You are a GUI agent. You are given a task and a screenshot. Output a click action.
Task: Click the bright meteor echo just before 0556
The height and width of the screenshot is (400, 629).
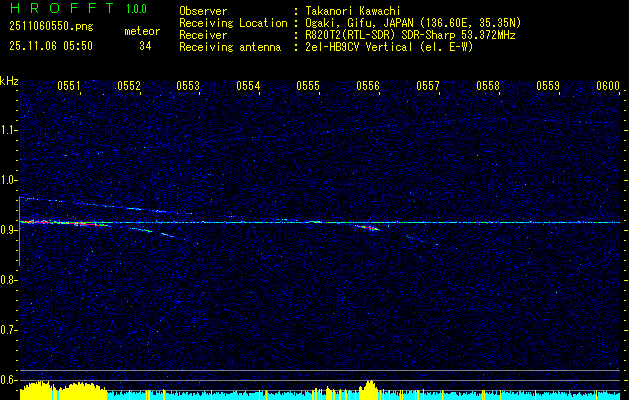pyautogui.click(x=368, y=228)
